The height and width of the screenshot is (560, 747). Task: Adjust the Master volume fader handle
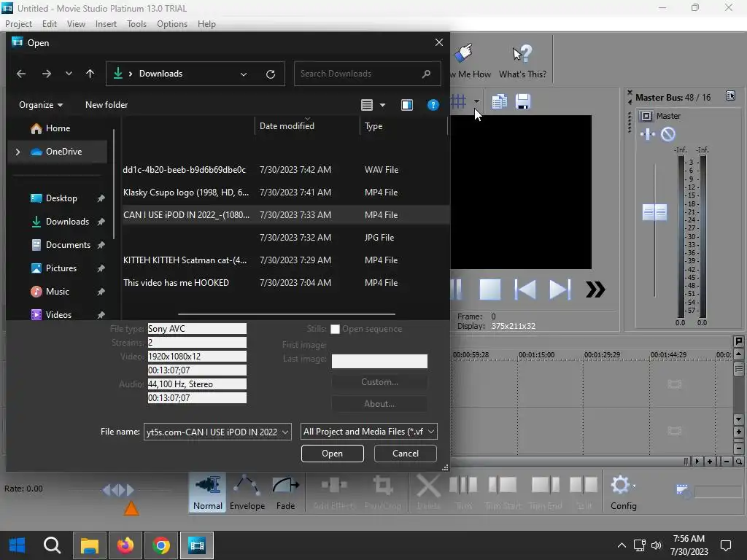[x=654, y=212]
